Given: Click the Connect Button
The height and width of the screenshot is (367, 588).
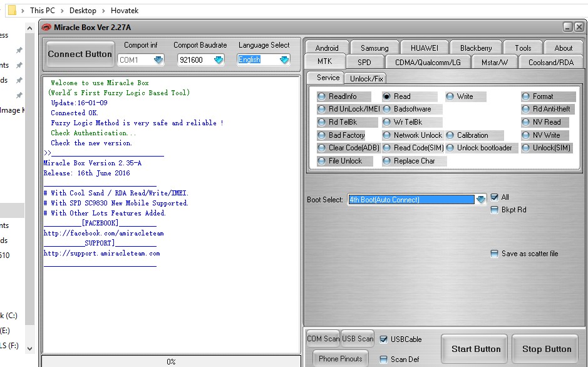Looking at the screenshot, I should click(x=80, y=54).
